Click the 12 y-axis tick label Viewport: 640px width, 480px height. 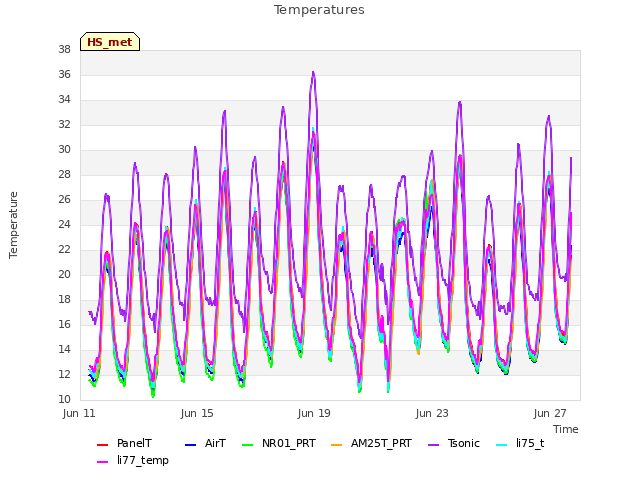tap(64, 374)
